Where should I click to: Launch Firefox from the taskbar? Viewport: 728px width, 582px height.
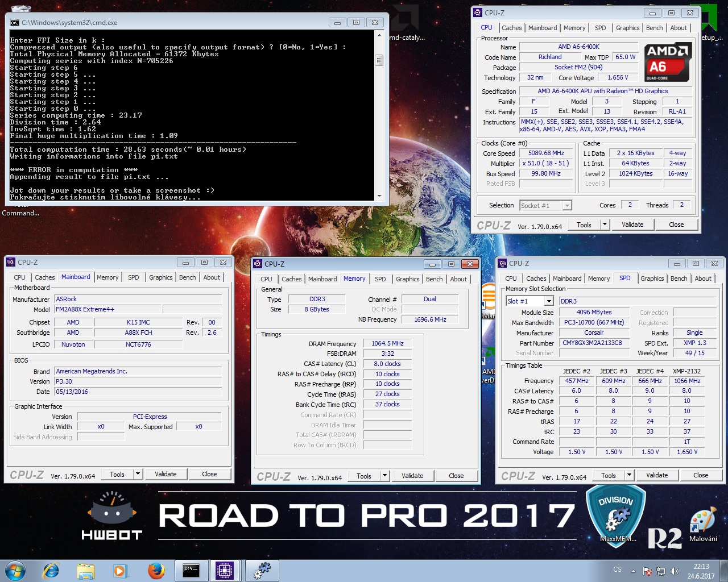[156, 570]
